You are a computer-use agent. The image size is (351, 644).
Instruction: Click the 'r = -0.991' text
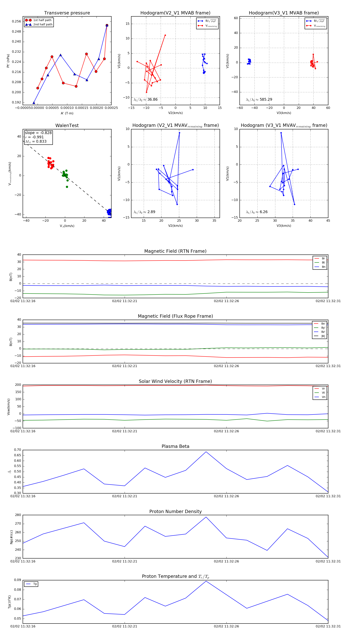pos(35,137)
